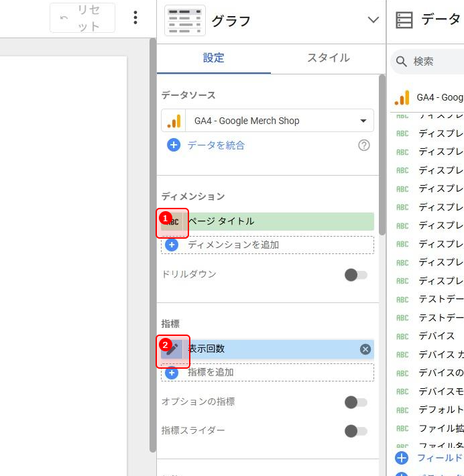Expand the グラフ chart type chevron
Viewport: 464px width, 476px height.
point(373,20)
